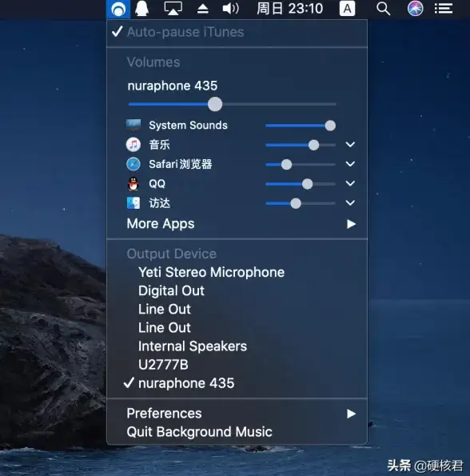Viewport: 470px width, 476px height.
Task: Adjust the 访达 volume slider
Action: 301,203
